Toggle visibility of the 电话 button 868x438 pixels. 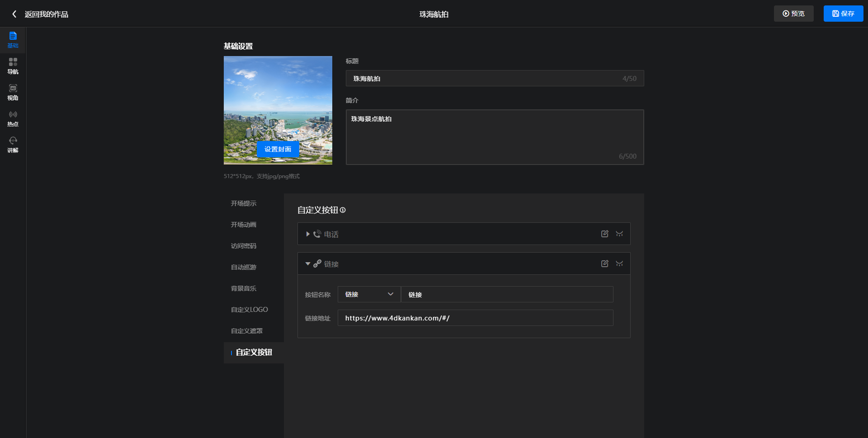[x=619, y=234]
